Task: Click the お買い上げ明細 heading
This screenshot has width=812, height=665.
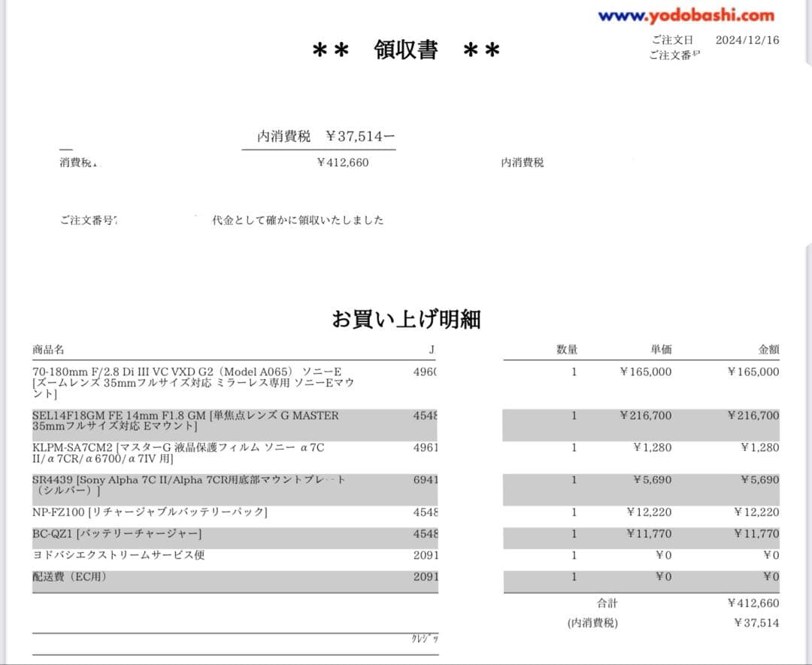Action: [x=406, y=319]
